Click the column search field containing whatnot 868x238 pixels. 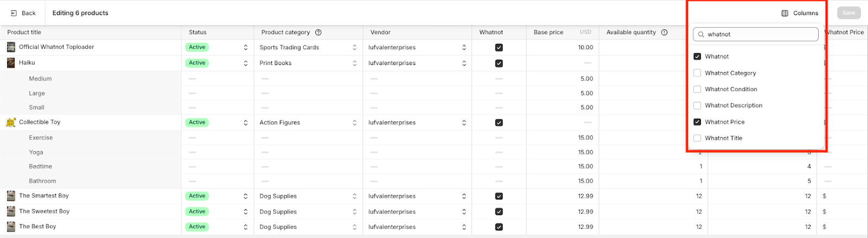point(759,34)
